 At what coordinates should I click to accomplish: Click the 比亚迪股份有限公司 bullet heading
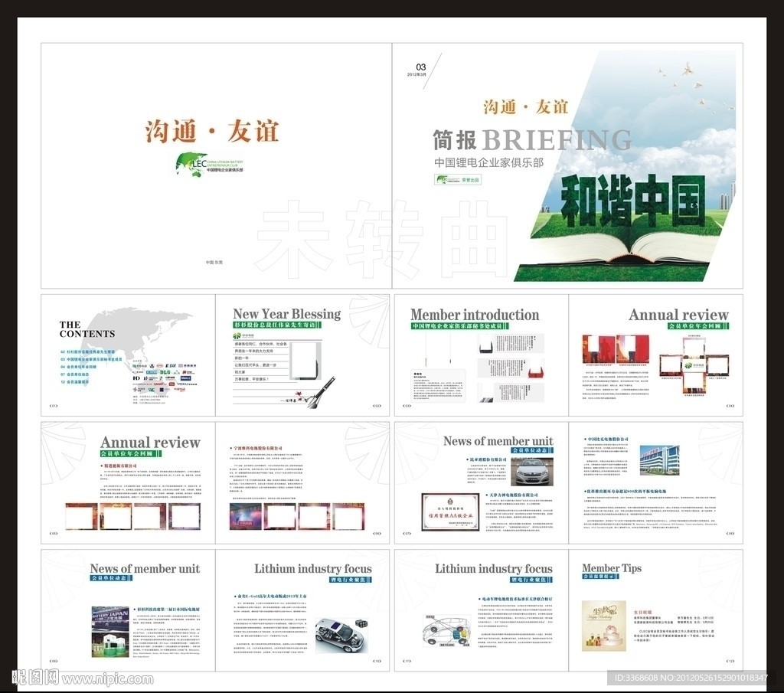pyautogui.click(x=486, y=459)
